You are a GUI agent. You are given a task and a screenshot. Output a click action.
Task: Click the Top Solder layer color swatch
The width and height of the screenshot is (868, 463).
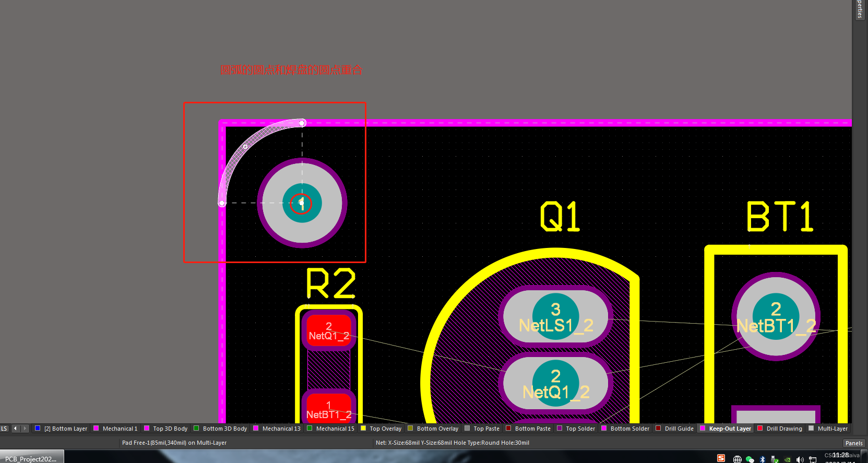pyautogui.click(x=560, y=428)
